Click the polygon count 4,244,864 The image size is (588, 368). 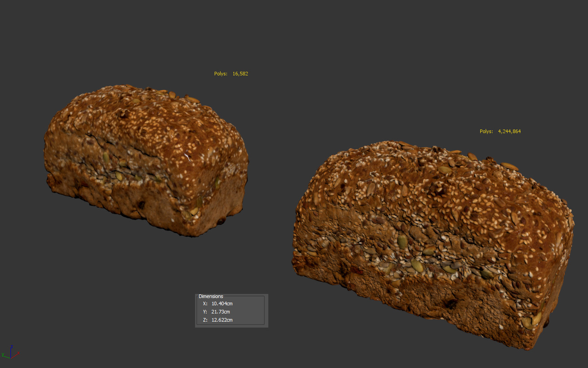click(x=509, y=131)
